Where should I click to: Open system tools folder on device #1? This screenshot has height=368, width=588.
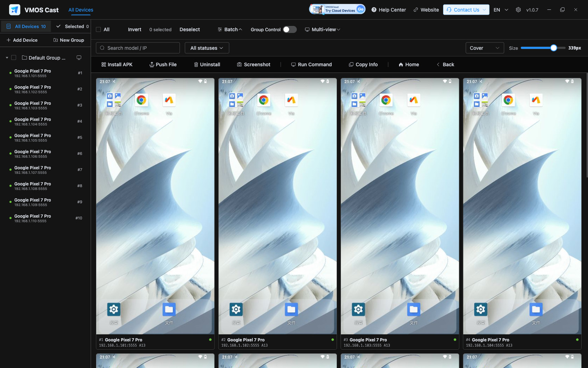pyautogui.click(x=114, y=100)
